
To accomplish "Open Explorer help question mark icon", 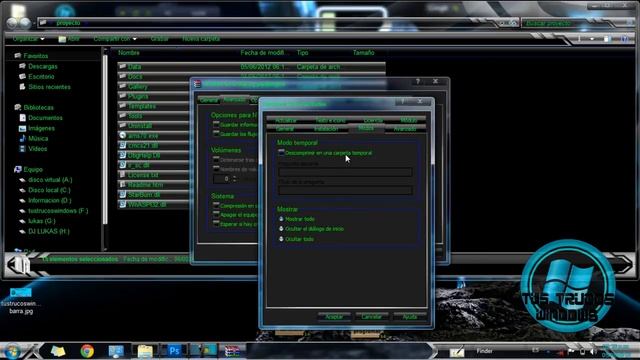I will tap(625, 39).
